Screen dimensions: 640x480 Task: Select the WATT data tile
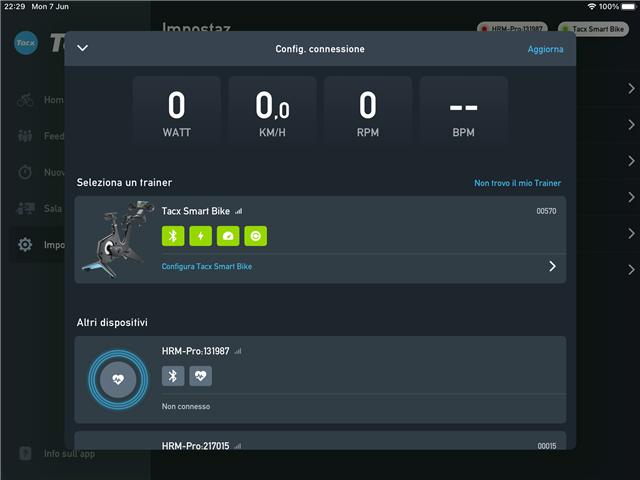click(177, 112)
